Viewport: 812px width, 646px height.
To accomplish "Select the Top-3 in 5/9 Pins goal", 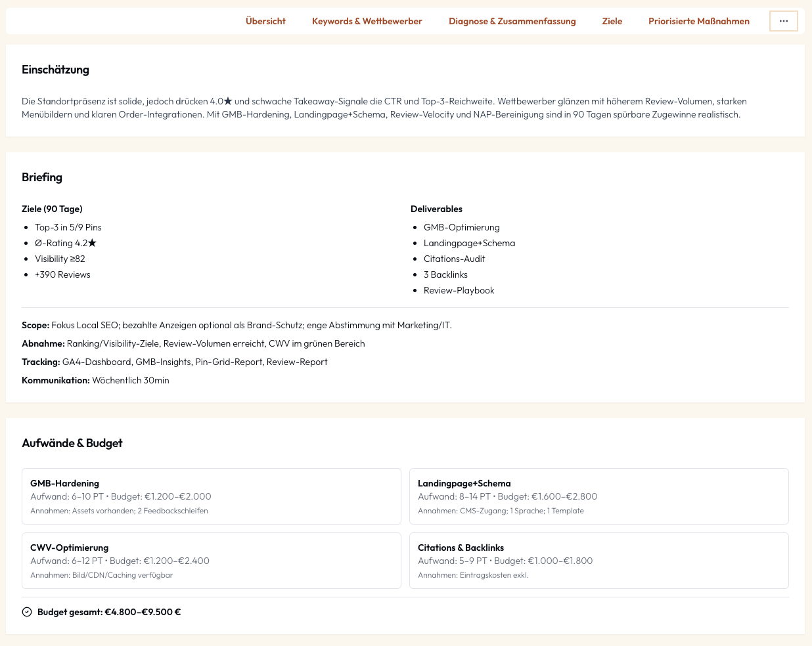I will (68, 227).
